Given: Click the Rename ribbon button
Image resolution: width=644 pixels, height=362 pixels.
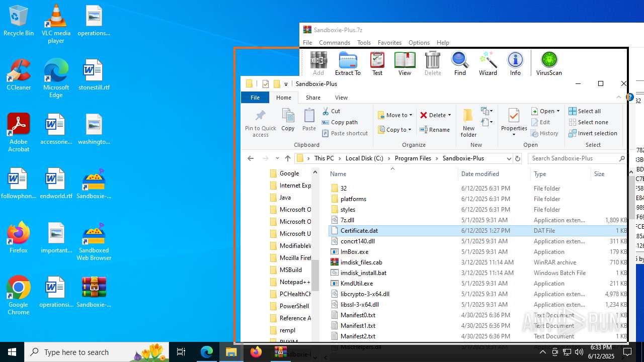Looking at the screenshot, I should point(435,130).
